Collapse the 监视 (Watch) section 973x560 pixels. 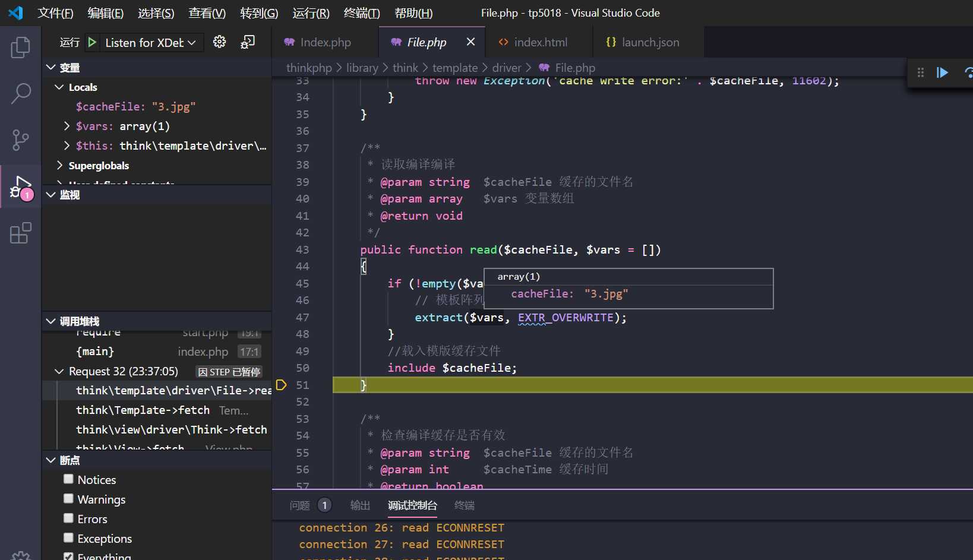pos(51,195)
